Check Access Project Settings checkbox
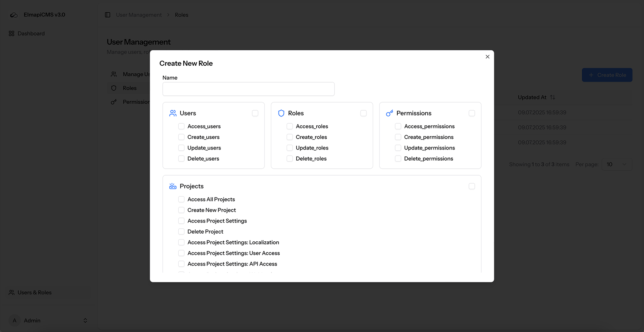Screen dimensions: 644x332 coord(181,221)
